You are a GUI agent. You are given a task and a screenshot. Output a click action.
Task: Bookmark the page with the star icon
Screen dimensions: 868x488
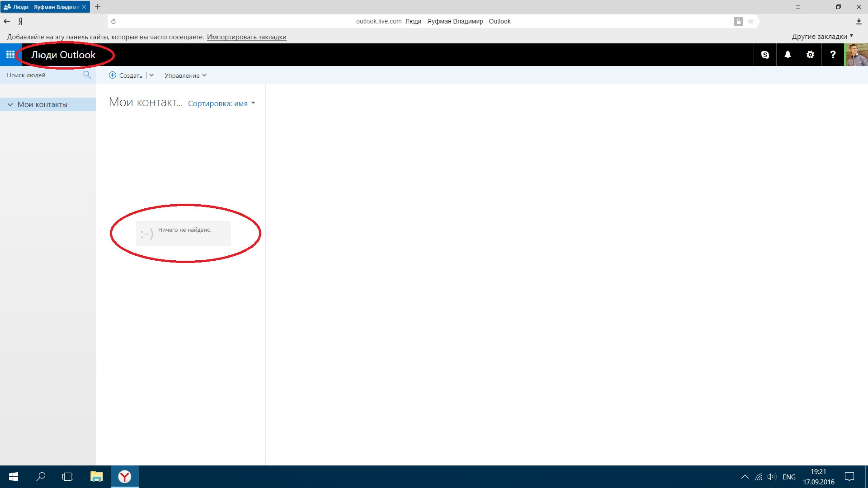coord(750,21)
